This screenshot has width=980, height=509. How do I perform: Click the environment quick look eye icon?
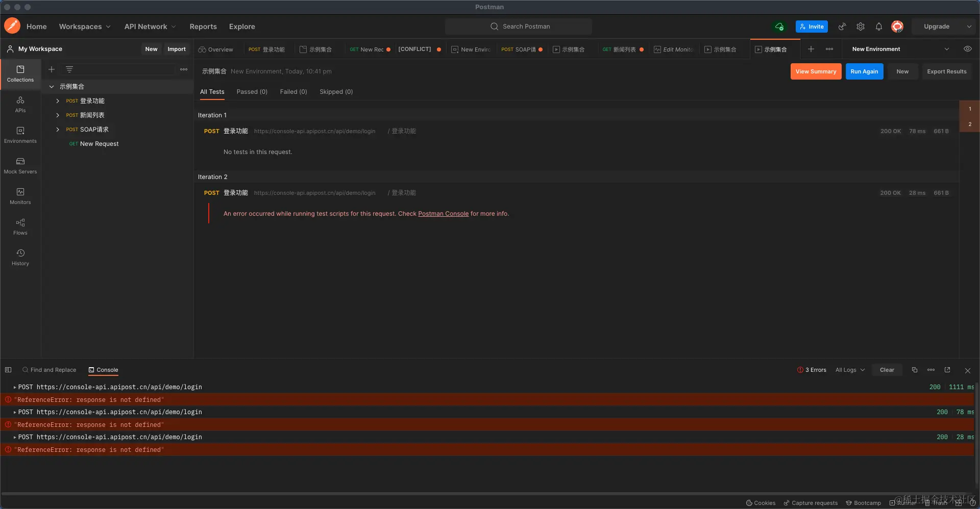pyautogui.click(x=967, y=49)
